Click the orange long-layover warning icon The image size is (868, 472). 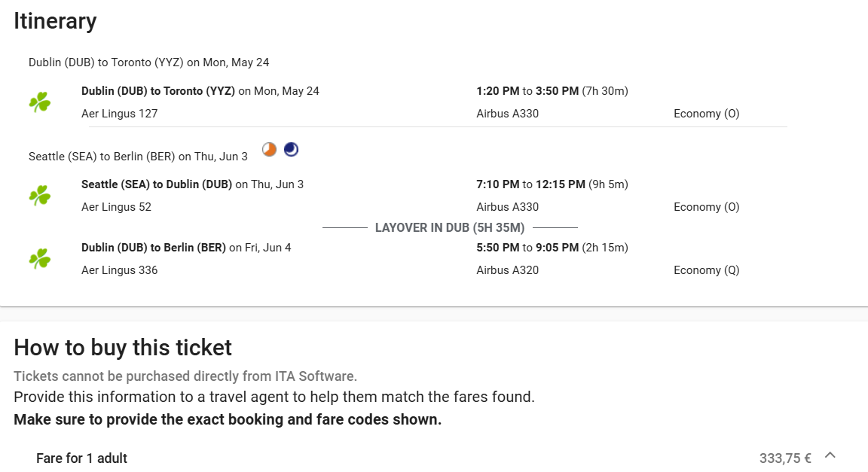[270, 149]
